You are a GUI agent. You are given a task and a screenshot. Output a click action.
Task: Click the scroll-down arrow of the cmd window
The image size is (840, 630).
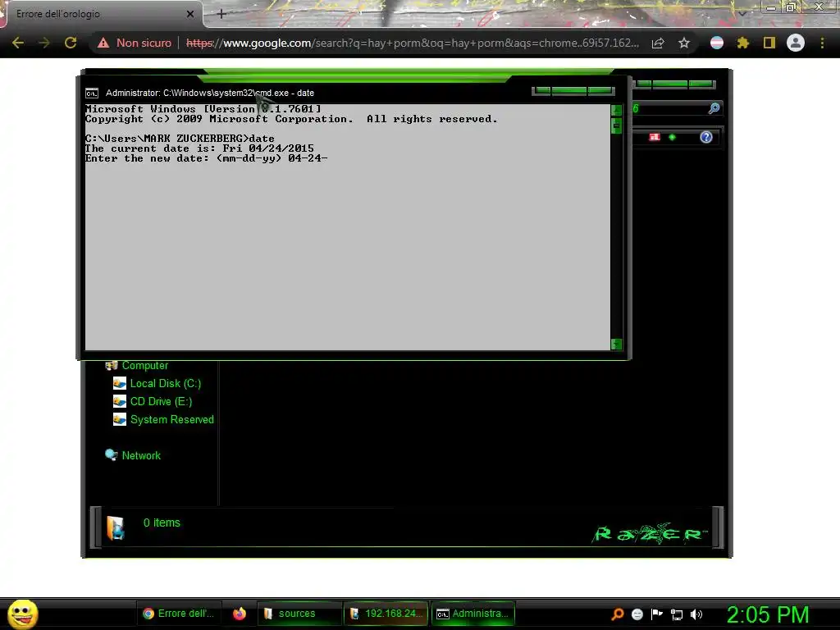click(x=617, y=344)
